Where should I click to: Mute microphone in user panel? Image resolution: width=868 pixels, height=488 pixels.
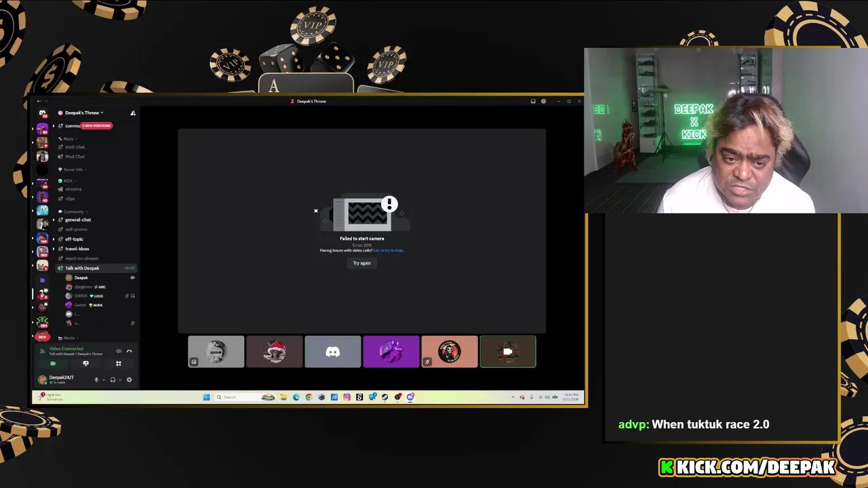[x=96, y=380]
